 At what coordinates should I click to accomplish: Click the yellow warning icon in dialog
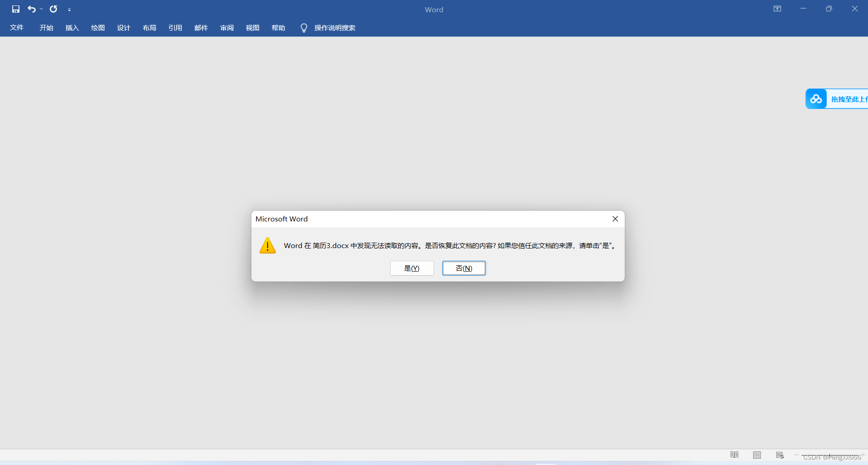coord(268,245)
